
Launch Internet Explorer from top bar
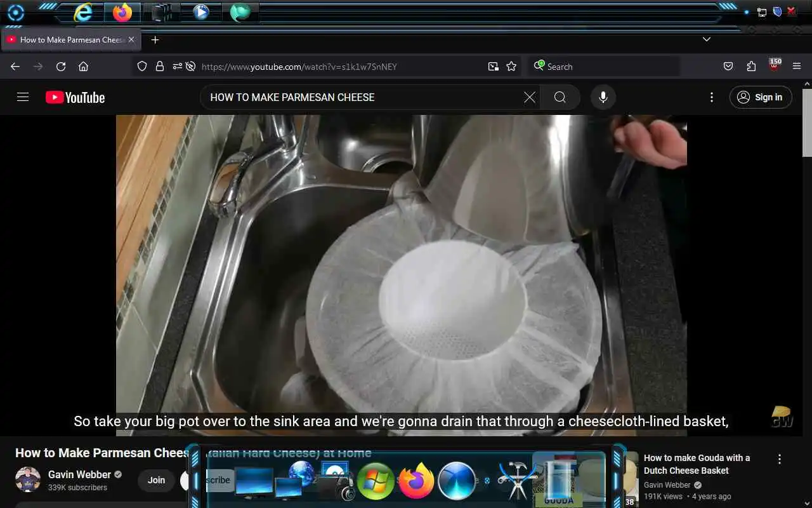coord(83,12)
